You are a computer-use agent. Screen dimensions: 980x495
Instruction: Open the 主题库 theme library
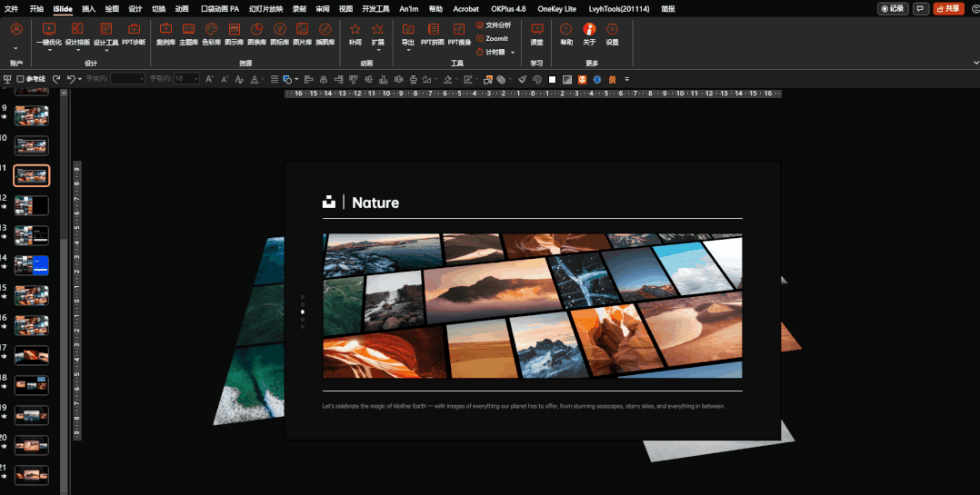tap(188, 34)
